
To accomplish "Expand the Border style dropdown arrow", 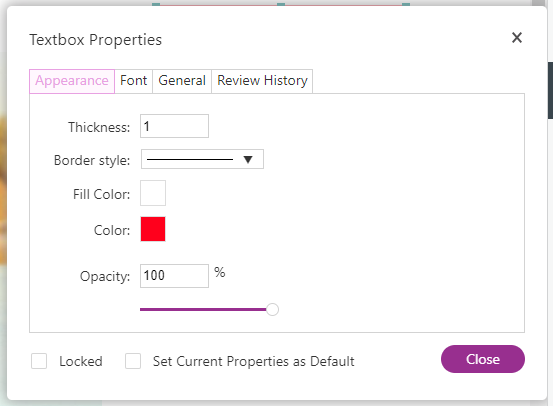I will (248, 159).
